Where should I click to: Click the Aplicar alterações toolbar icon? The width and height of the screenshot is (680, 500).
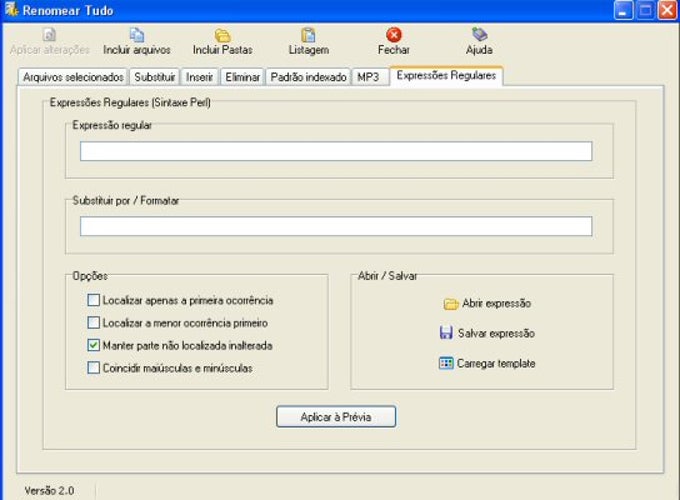[49, 35]
